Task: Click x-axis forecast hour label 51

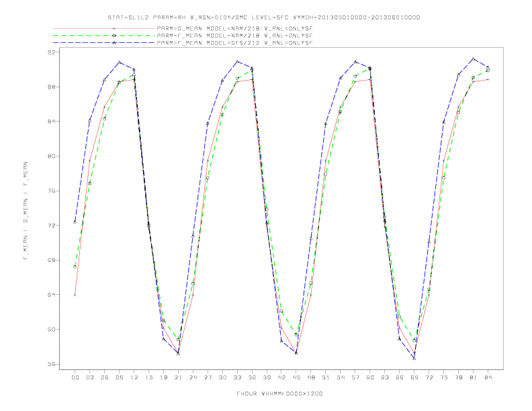Action: coord(326,377)
